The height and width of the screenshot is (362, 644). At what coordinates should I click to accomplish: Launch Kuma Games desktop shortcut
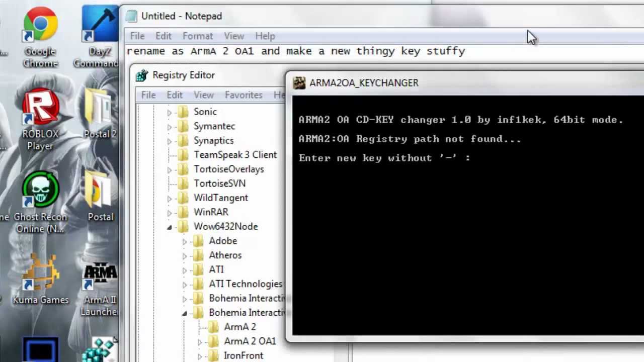(40, 279)
